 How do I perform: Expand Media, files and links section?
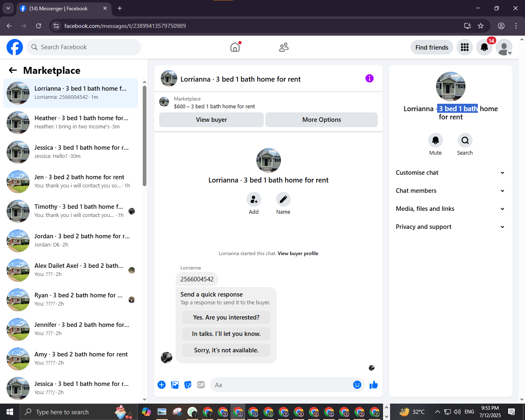[450, 209]
